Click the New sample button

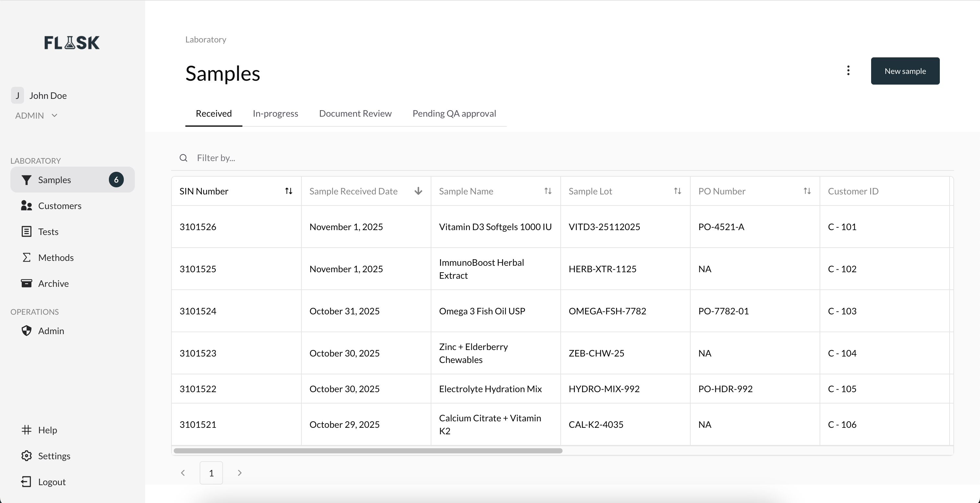tap(905, 71)
